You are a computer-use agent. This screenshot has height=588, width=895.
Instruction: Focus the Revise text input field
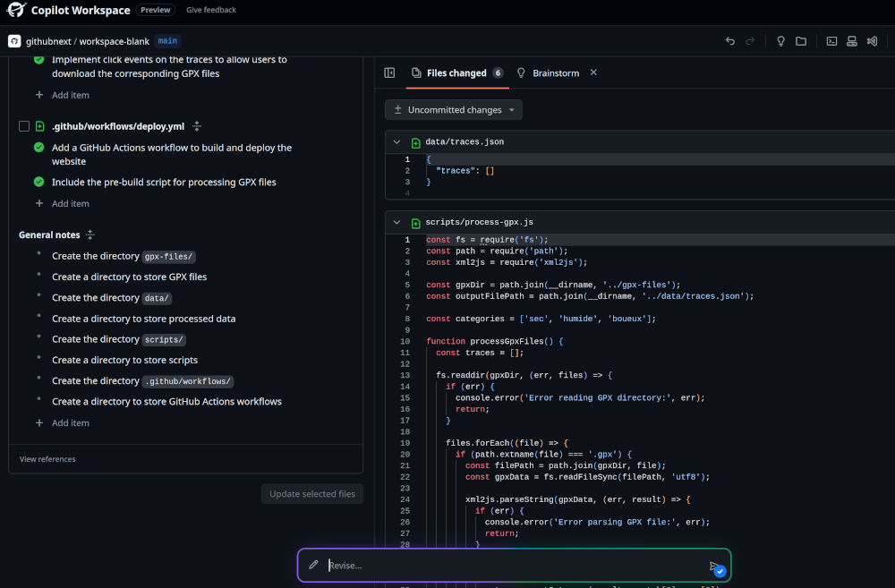coord(514,565)
